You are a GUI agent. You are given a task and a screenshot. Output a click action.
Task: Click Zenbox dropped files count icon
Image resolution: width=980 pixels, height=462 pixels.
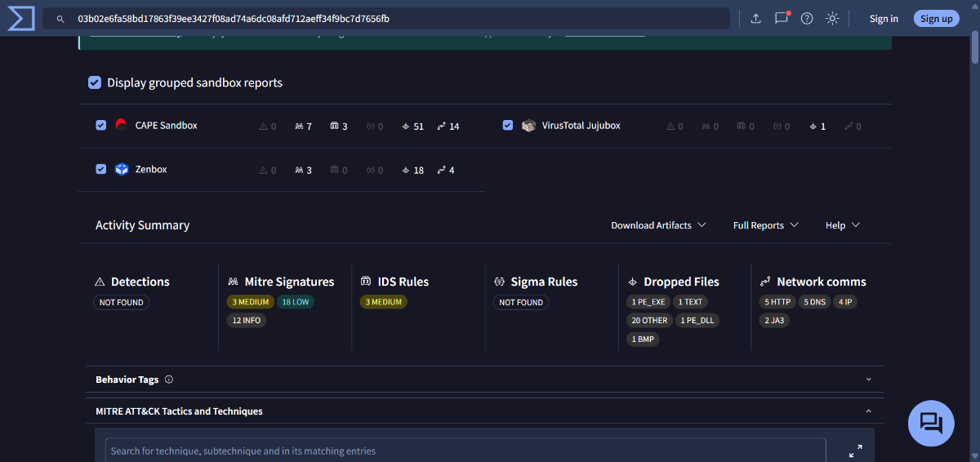click(x=406, y=171)
